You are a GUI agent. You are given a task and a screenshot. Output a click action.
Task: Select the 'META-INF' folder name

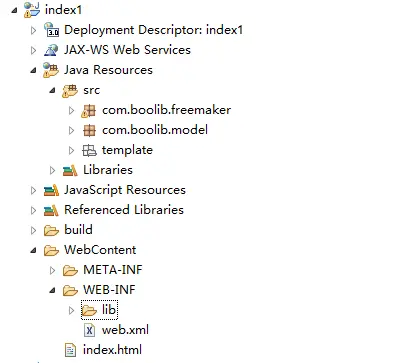(113, 270)
